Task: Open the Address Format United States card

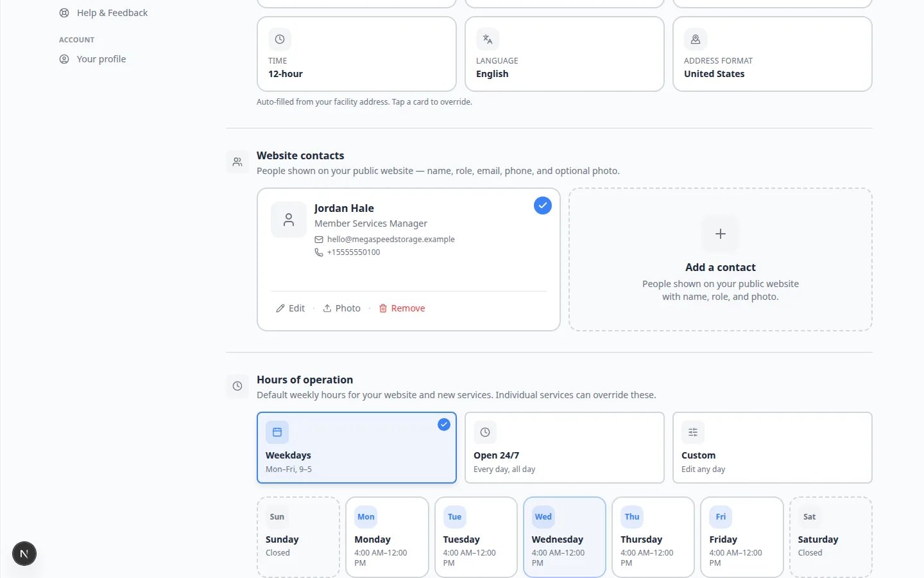Action: tap(773, 54)
